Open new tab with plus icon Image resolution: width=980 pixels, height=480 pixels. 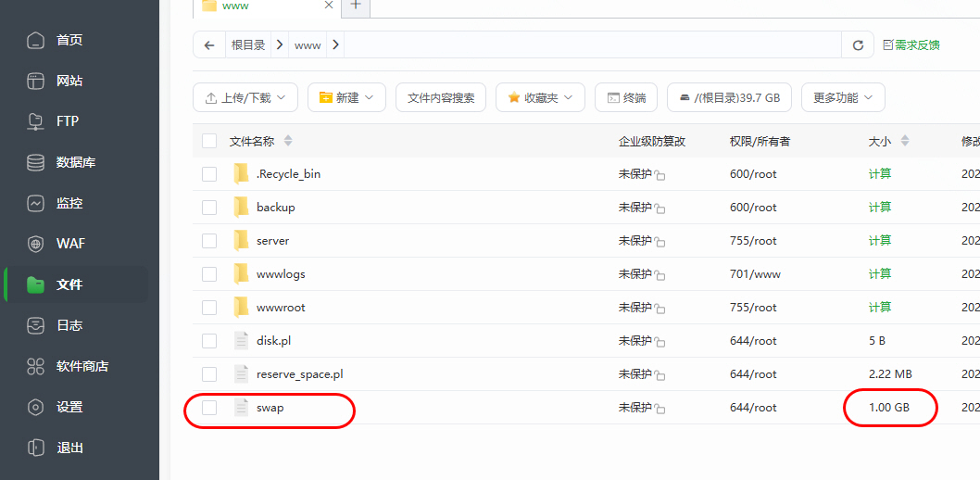[356, 6]
